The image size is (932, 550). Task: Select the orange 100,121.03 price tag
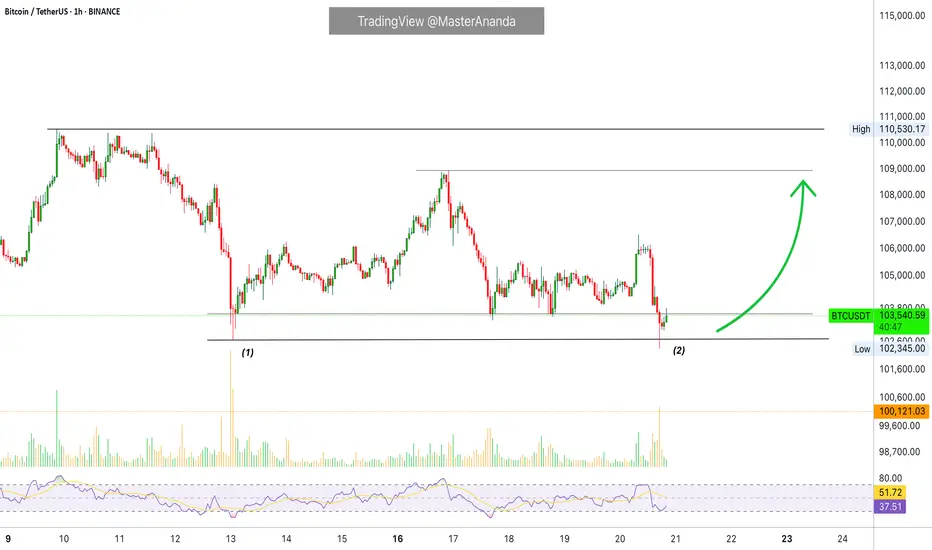pyautogui.click(x=902, y=411)
